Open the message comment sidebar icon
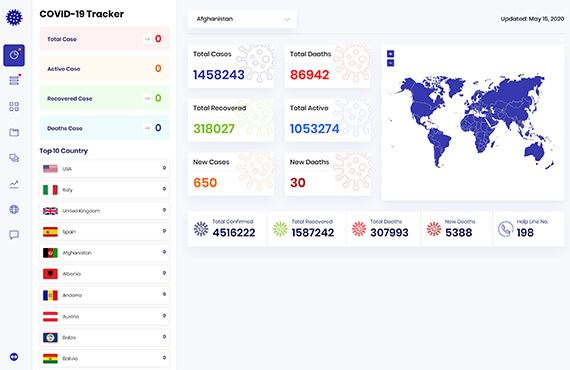 (14, 235)
